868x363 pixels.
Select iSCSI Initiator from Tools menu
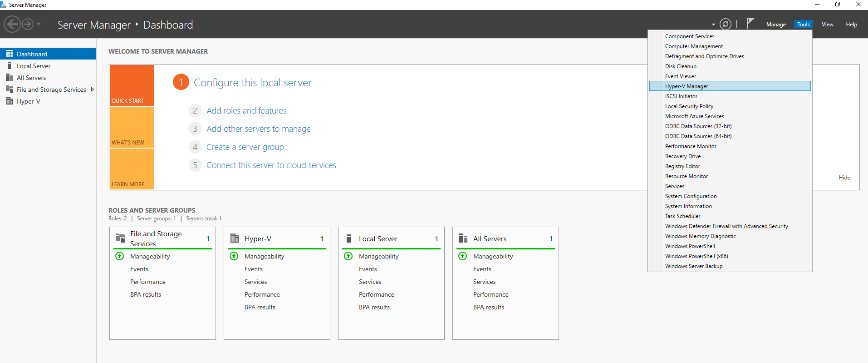tap(730, 96)
